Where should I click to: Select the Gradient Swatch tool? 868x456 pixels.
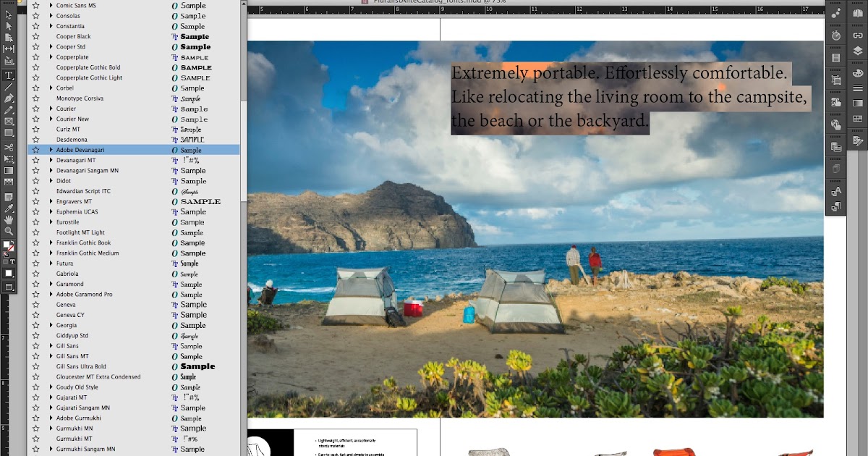(x=9, y=170)
